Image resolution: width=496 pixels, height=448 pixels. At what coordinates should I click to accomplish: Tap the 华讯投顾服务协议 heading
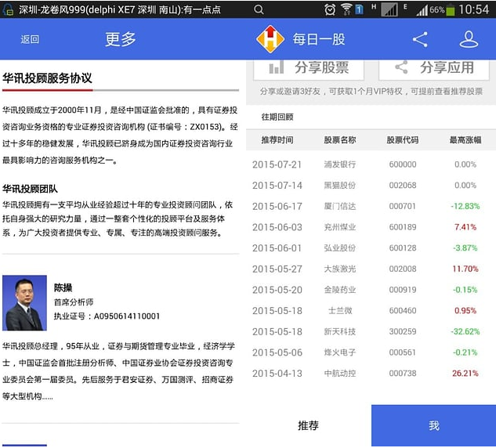coord(47,78)
